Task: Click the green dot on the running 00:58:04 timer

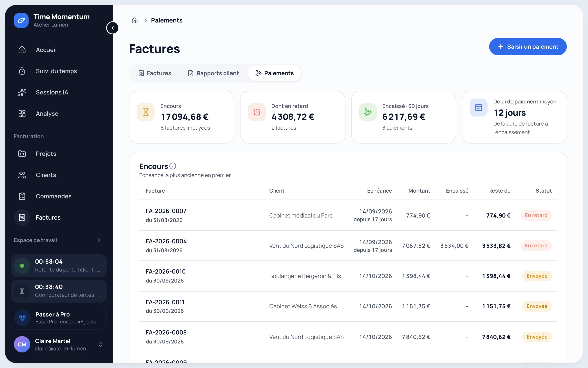Action: [22, 266]
